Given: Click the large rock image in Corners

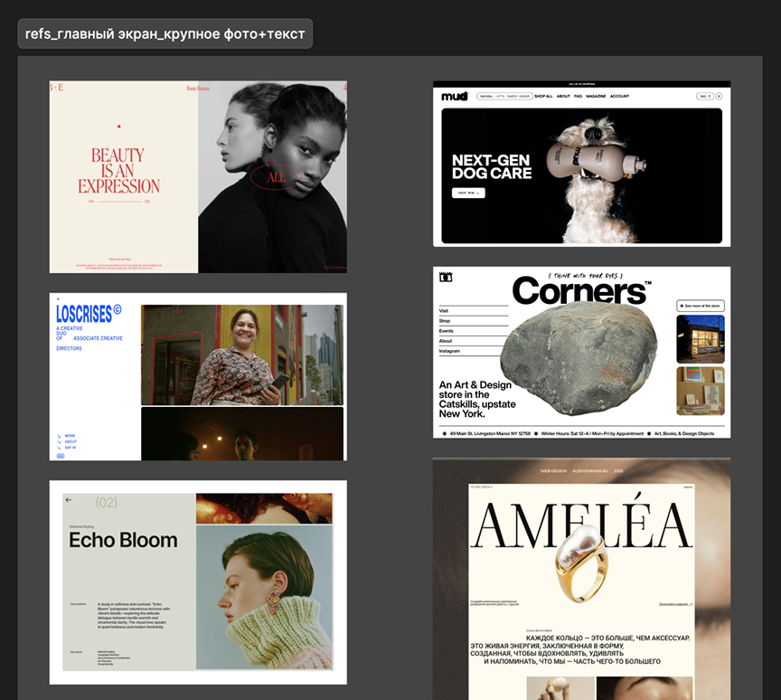Looking at the screenshot, I should (x=579, y=358).
